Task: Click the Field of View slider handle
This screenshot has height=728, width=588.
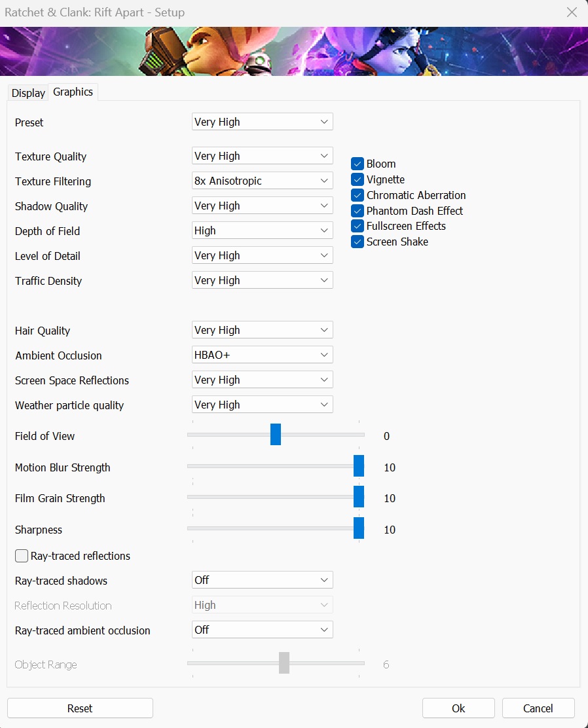Action: [x=276, y=435]
